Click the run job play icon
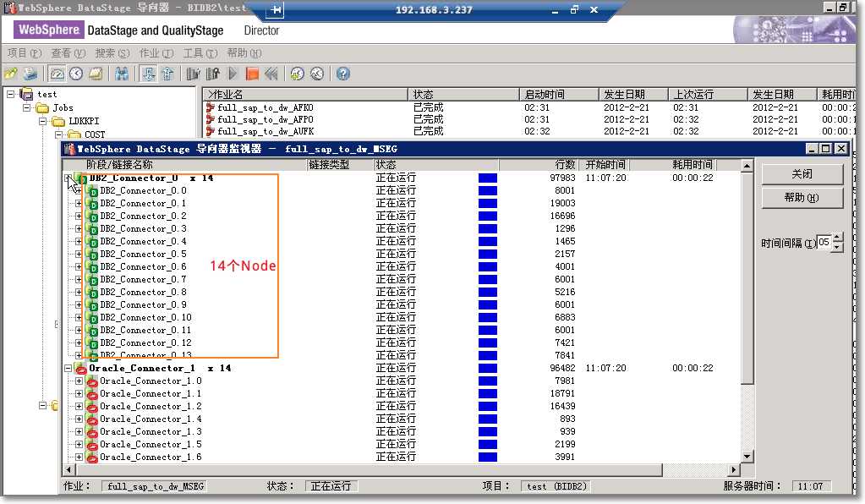865x504 pixels. (x=233, y=74)
